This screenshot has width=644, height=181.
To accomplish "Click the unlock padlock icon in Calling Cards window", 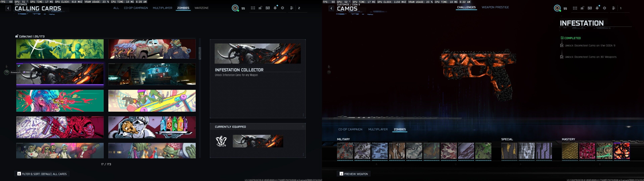I will pyautogui.click(x=260, y=8).
